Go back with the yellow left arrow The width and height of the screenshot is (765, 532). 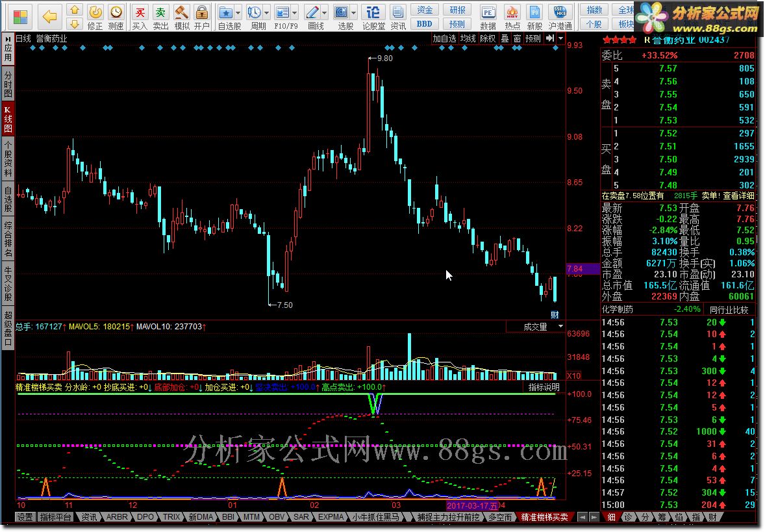click(x=50, y=17)
